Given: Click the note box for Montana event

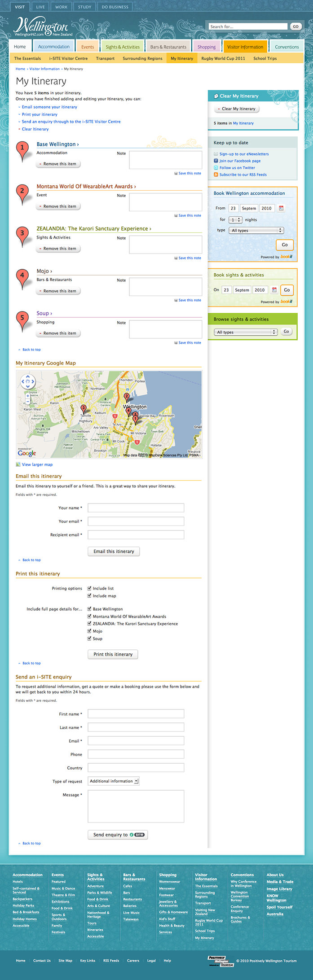Looking at the screenshot, I should (x=166, y=202).
